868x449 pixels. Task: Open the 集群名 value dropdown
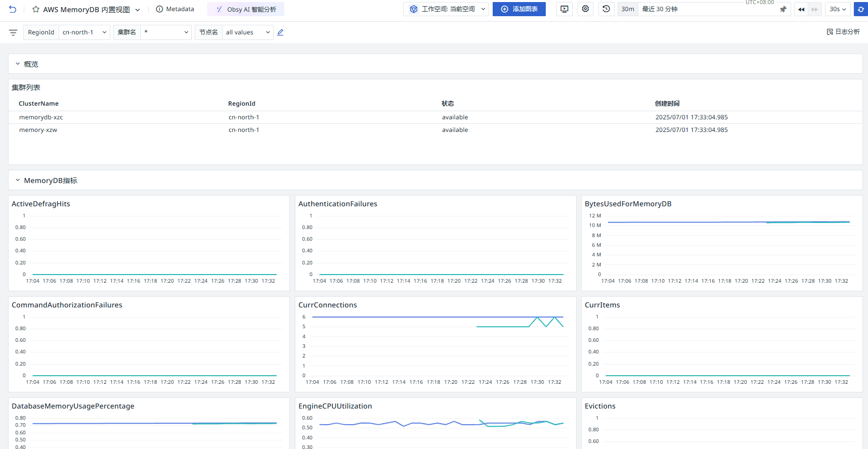point(166,32)
